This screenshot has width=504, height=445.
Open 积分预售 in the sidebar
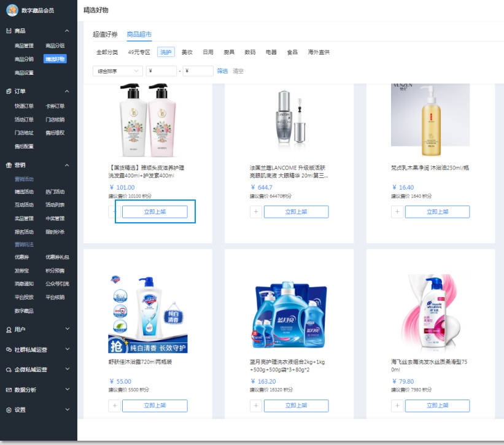point(55,271)
